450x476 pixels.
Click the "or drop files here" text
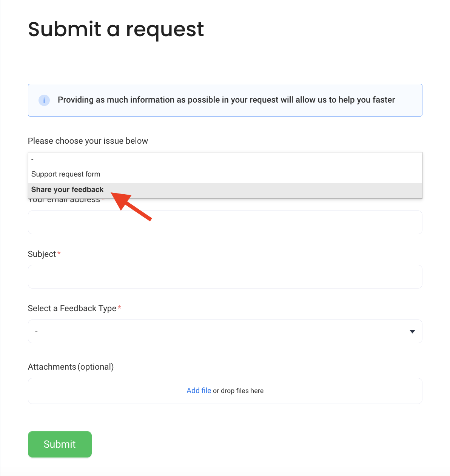(x=238, y=391)
